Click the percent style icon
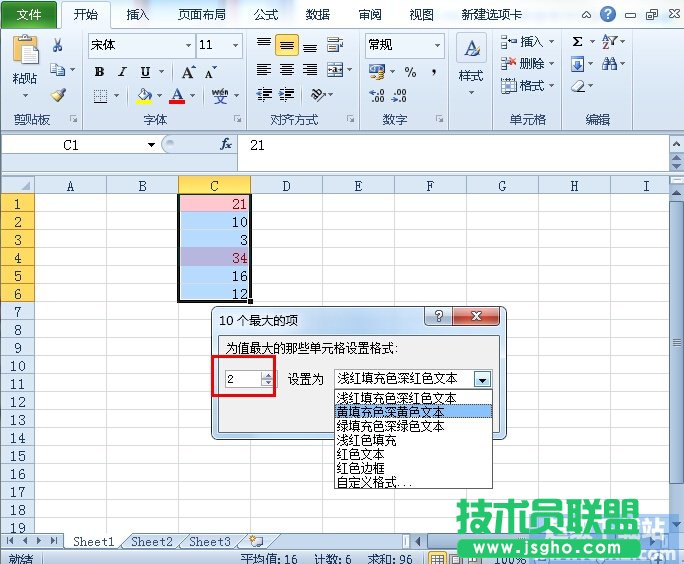Screen dimensions: 684x564 point(410,71)
